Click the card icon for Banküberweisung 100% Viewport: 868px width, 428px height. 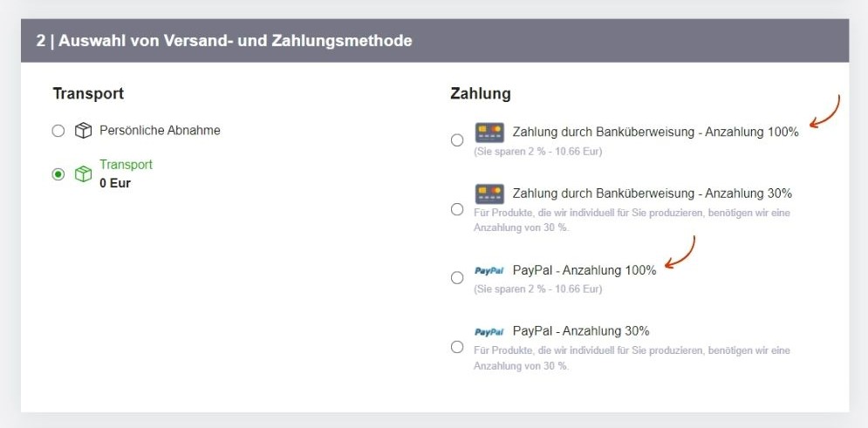tap(489, 132)
